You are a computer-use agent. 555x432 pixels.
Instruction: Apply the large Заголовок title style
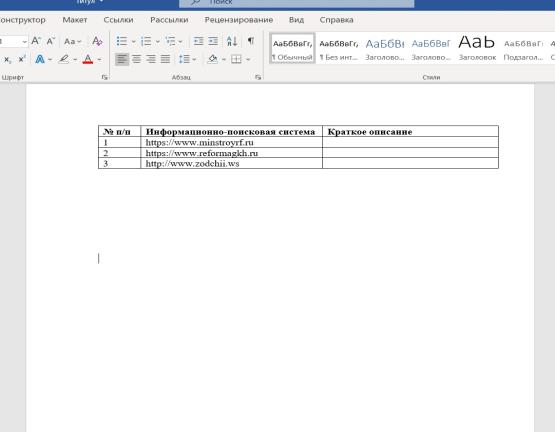pyautogui.click(x=477, y=49)
